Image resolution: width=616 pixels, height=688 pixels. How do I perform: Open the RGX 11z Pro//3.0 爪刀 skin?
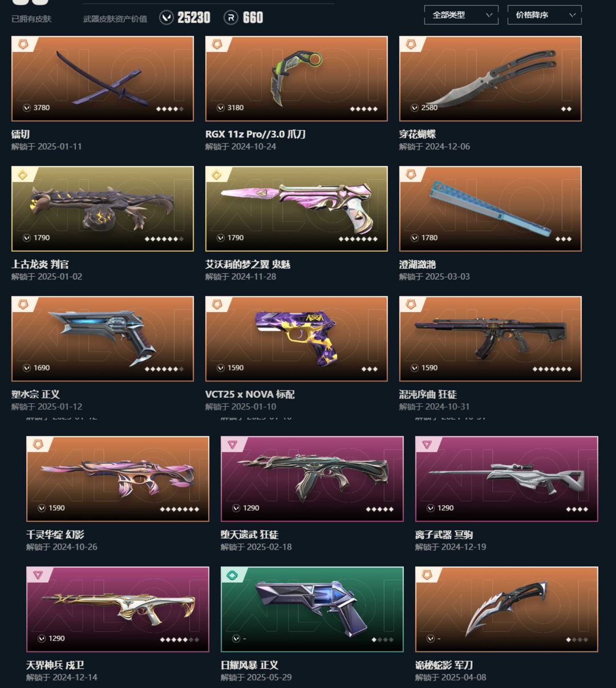[x=297, y=79]
